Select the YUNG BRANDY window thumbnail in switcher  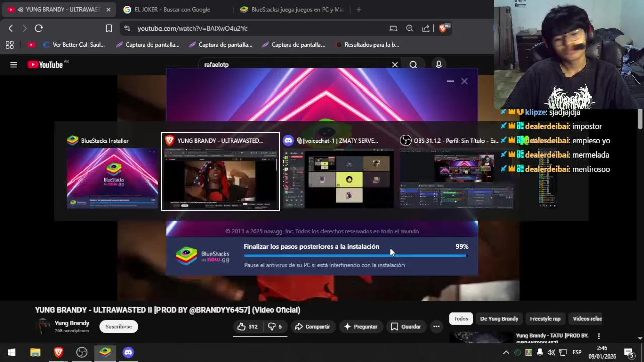click(220, 171)
